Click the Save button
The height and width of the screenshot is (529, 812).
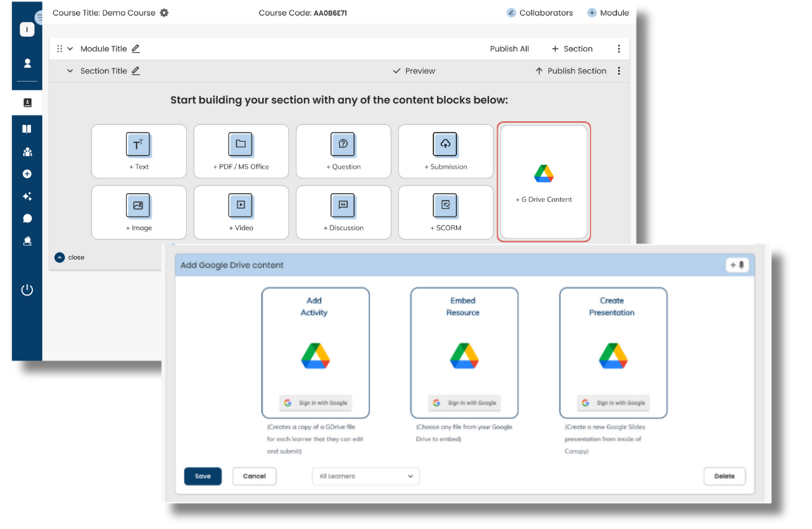[x=203, y=476]
